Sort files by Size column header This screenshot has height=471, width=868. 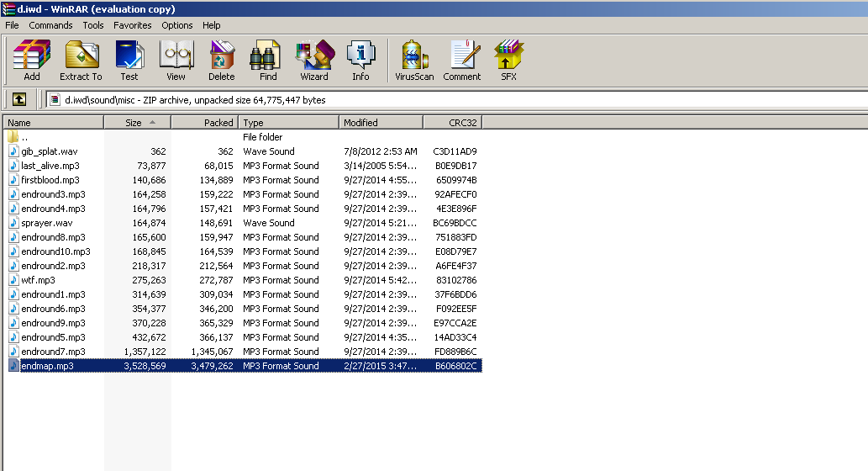[134, 123]
